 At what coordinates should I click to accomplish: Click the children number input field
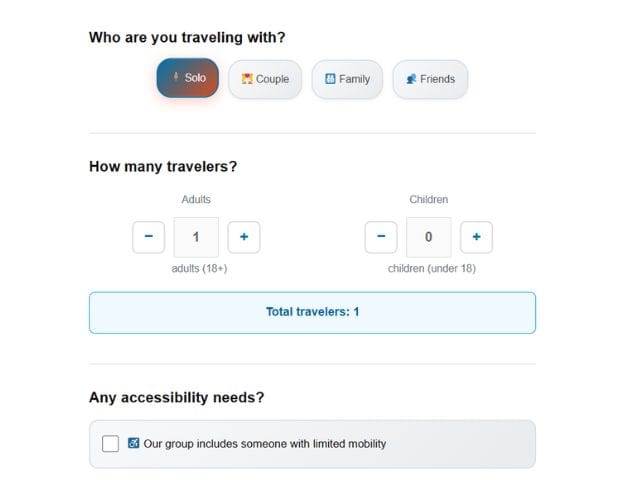[x=428, y=237]
